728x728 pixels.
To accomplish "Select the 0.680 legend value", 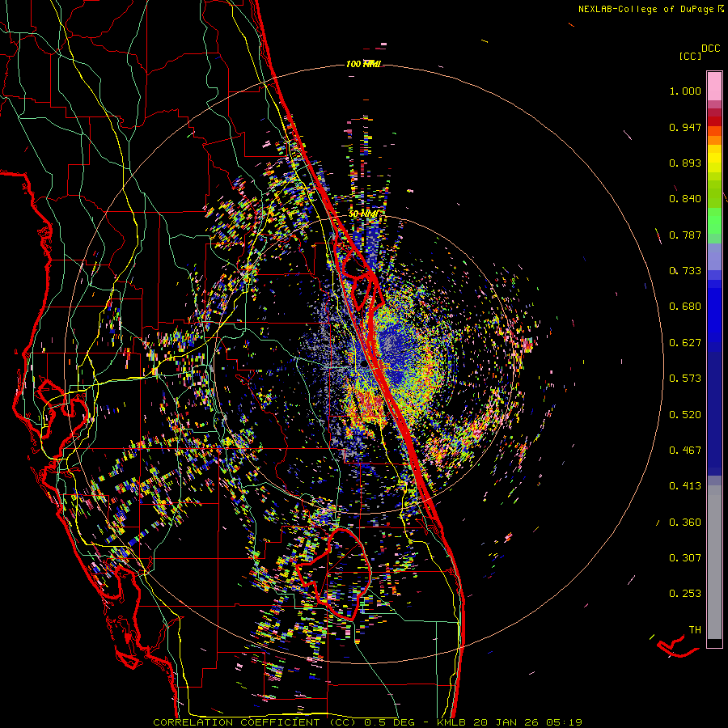I will click(x=685, y=307).
